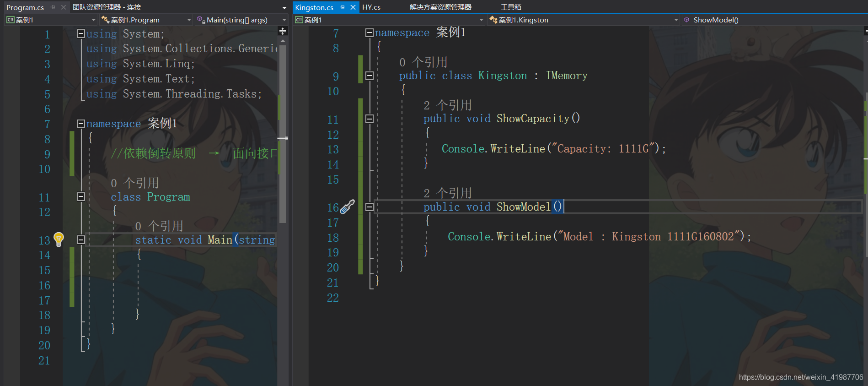The height and width of the screenshot is (386, 868).
Task: Click line number 21 in Program.cs
Action: click(x=44, y=360)
